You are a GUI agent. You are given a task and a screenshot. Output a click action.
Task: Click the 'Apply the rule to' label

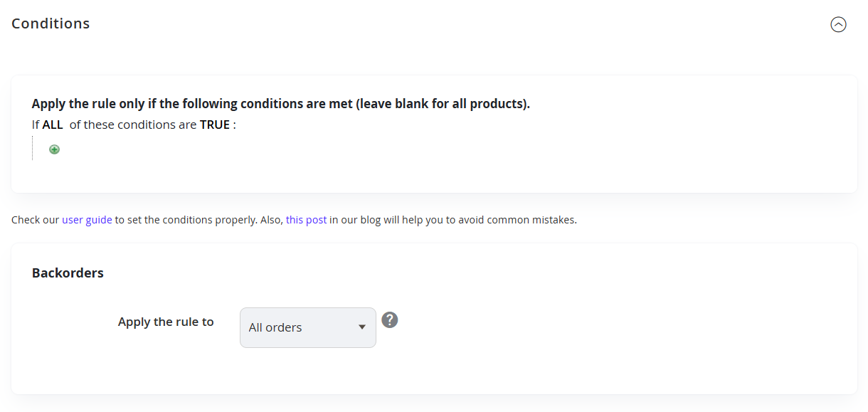coord(166,322)
